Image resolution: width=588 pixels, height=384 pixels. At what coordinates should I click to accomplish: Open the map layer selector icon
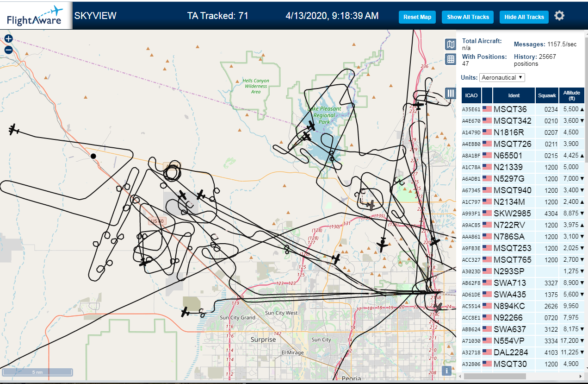point(451,44)
